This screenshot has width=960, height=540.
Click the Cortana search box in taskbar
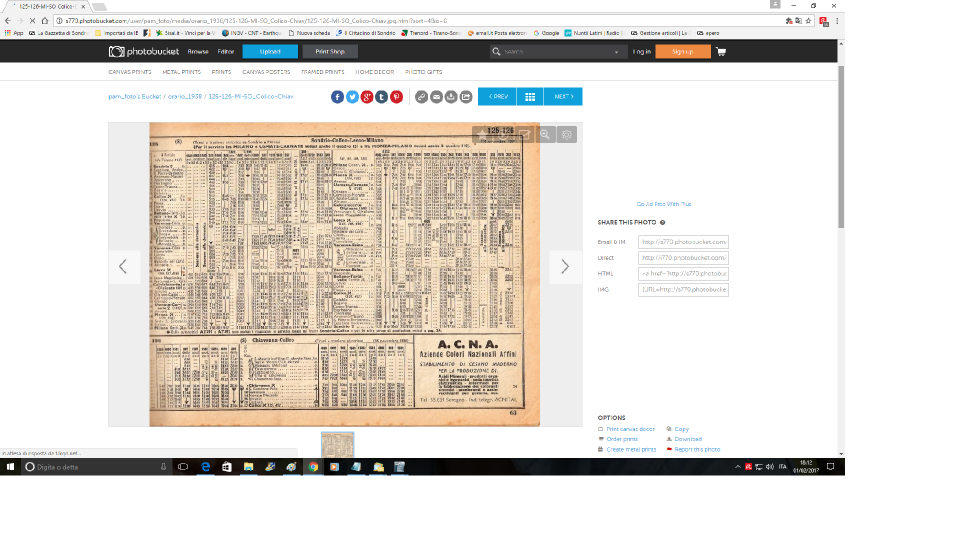click(97, 467)
